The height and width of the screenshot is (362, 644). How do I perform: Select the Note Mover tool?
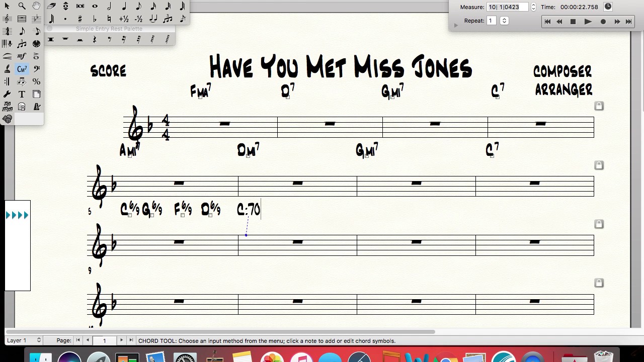pyautogui.click(x=22, y=81)
